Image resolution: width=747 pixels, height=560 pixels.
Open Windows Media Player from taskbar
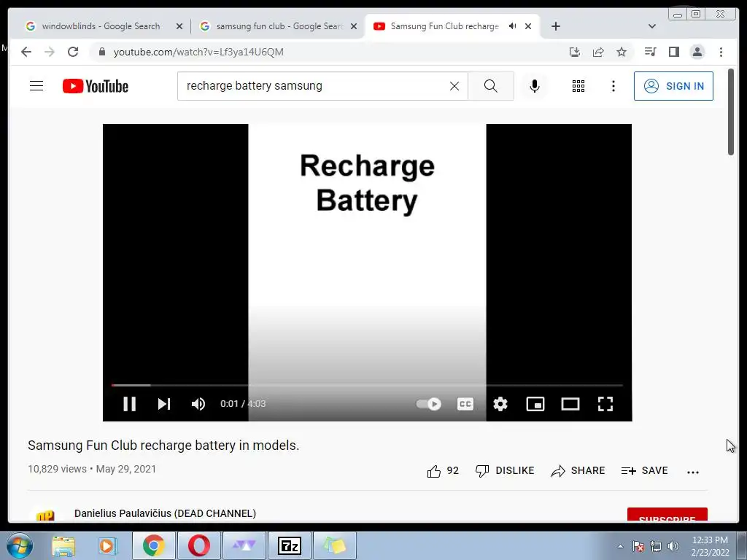click(x=108, y=545)
